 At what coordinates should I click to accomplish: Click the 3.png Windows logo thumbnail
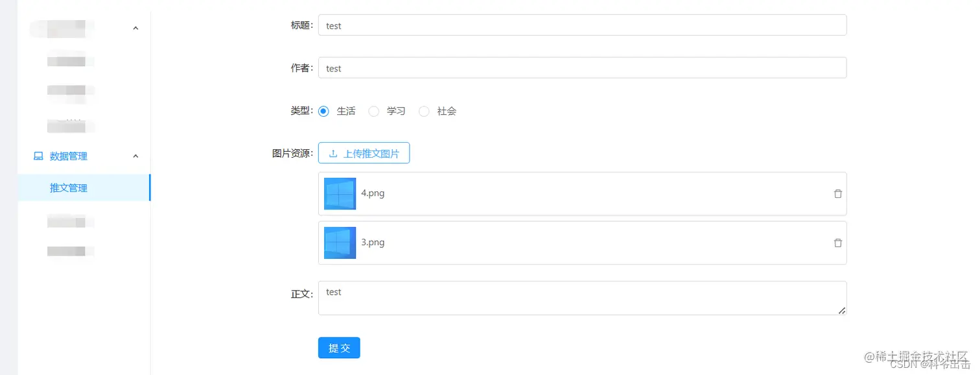(x=340, y=243)
